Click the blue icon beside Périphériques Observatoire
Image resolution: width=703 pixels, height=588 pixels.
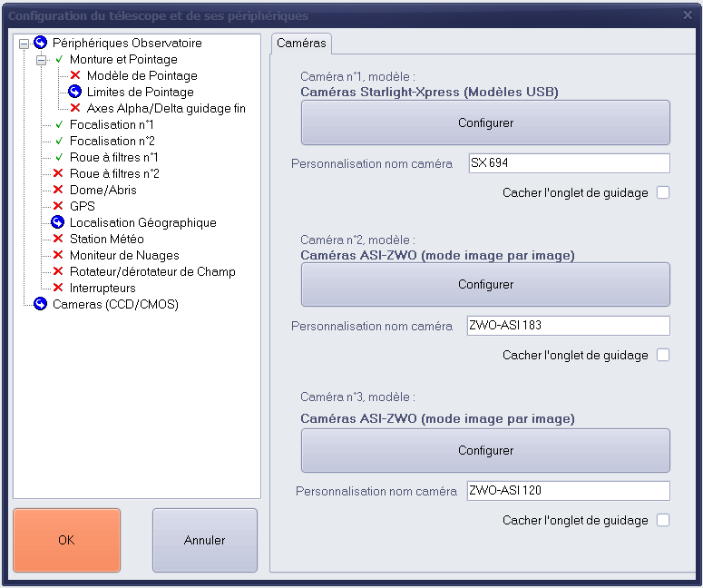[40, 43]
